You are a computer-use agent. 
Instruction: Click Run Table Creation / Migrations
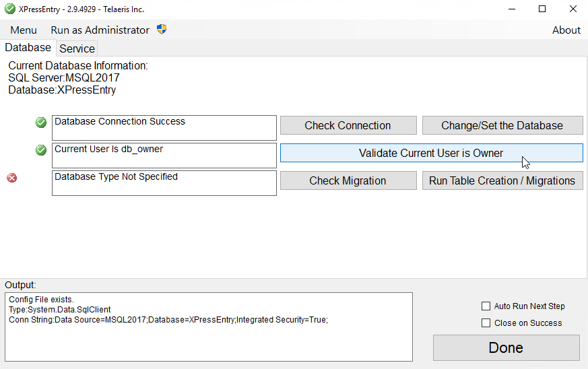coord(502,180)
